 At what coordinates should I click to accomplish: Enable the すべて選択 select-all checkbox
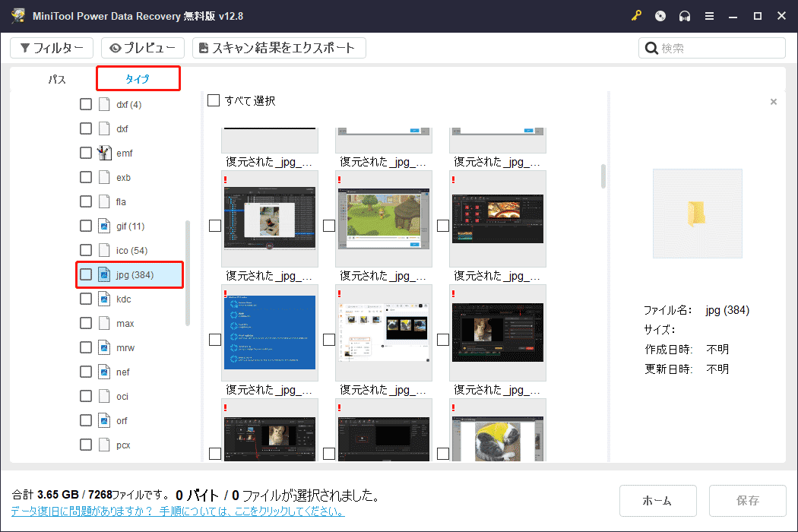(214, 100)
